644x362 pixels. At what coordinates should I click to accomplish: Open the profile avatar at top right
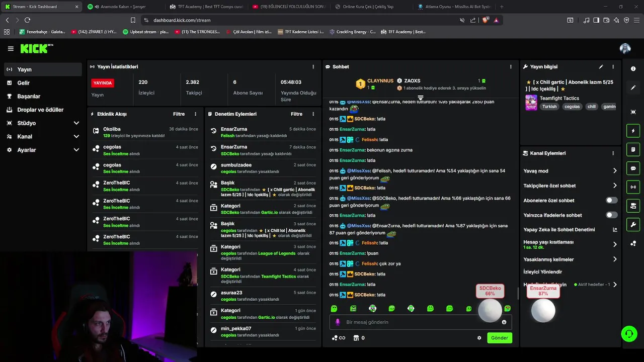point(625,49)
